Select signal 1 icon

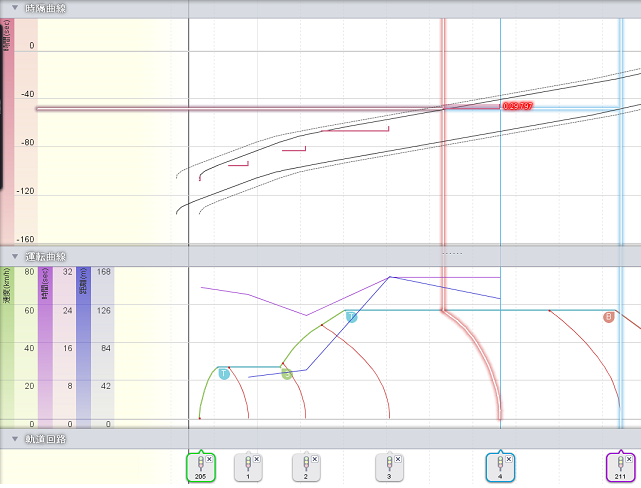[x=248, y=467]
